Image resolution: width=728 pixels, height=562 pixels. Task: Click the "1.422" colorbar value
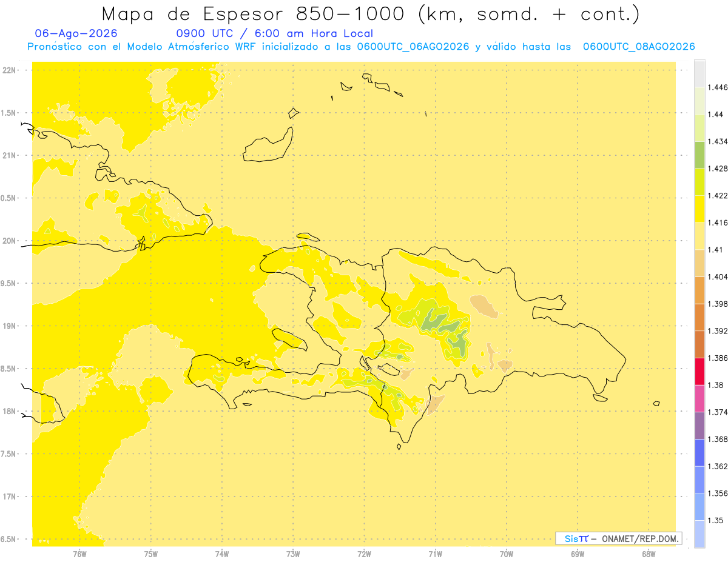click(718, 196)
